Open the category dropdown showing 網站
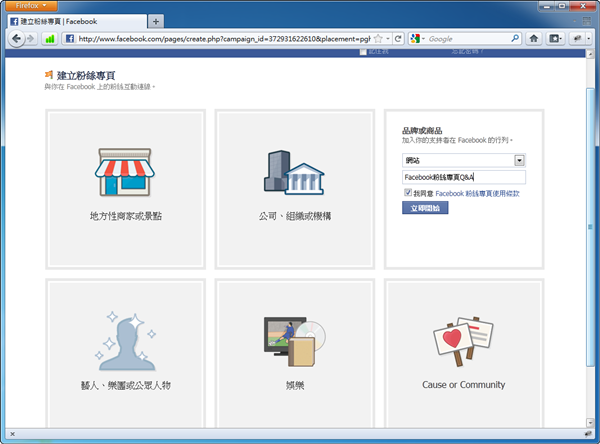 464,160
